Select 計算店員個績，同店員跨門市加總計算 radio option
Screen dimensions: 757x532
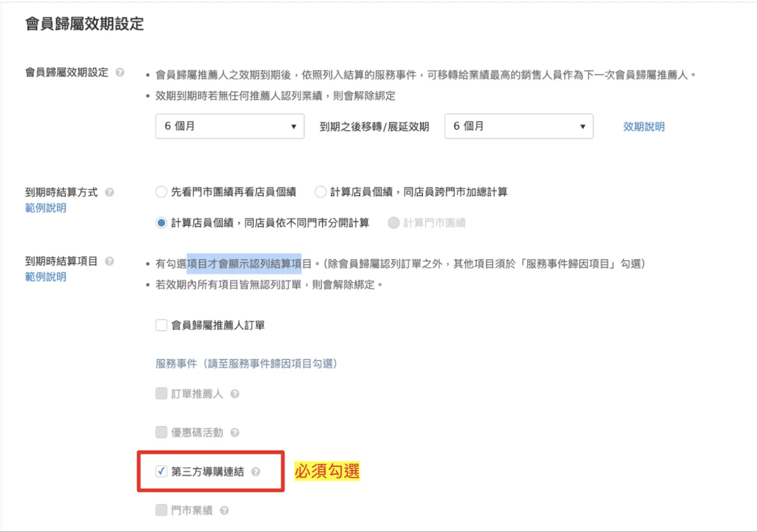pyautogui.click(x=320, y=192)
